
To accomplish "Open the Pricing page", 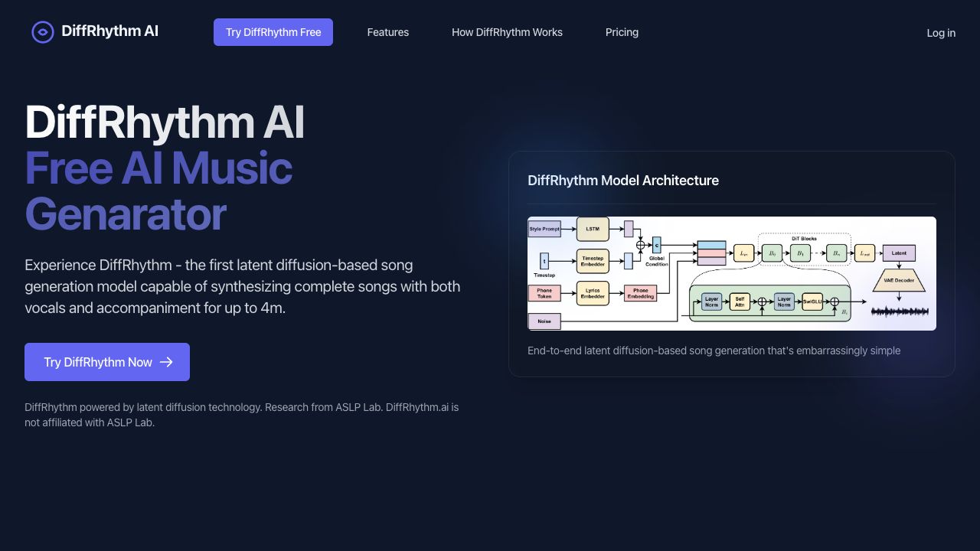I will click(x=622, y=32).
